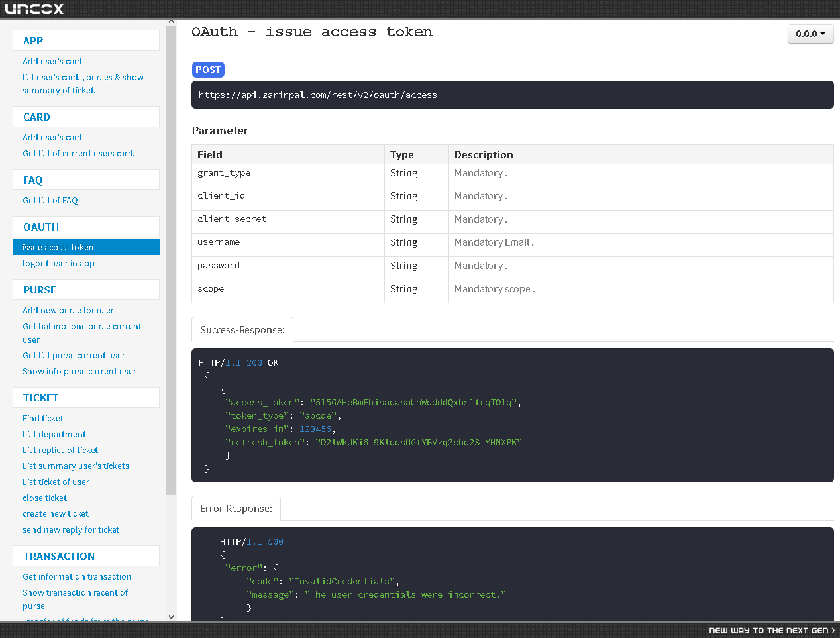This screenshot has width=840, height=638.
Task: Click NEW WAY TO THE NEXT GEN footer
Action: pyautogui.click(x=772, y=631)
